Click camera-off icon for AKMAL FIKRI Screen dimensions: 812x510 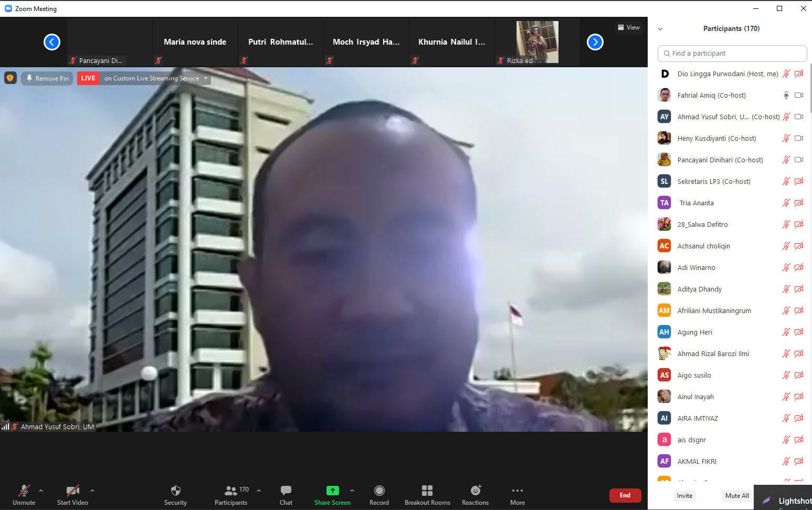click(x=799, y=461)
